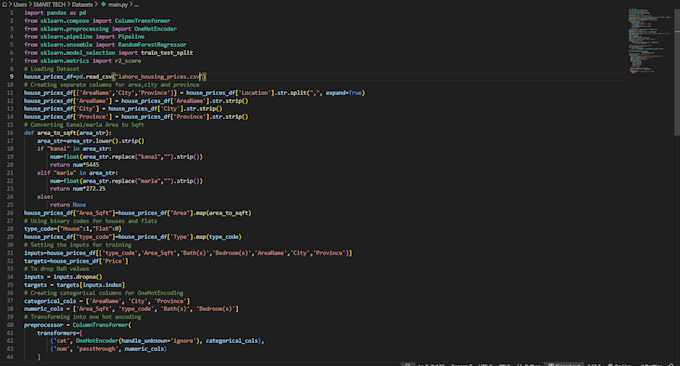
Task: Open the SMART TECH breadcrumb folder
Action: click(49, 4)
